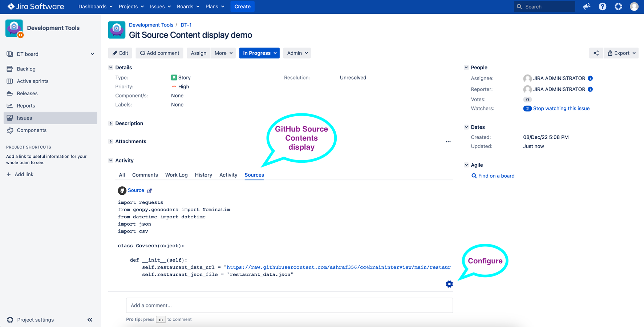The width and height of the screenshot is (644, 327).
Task: Open the help question mark icon
Action: pyautogui.click(x=603, y=7)
